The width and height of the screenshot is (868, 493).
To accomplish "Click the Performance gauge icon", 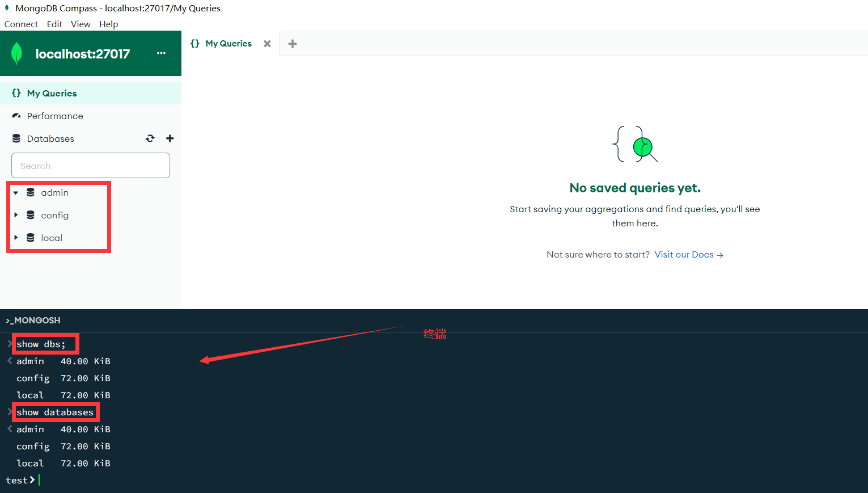I will click(x=16, y=116).
